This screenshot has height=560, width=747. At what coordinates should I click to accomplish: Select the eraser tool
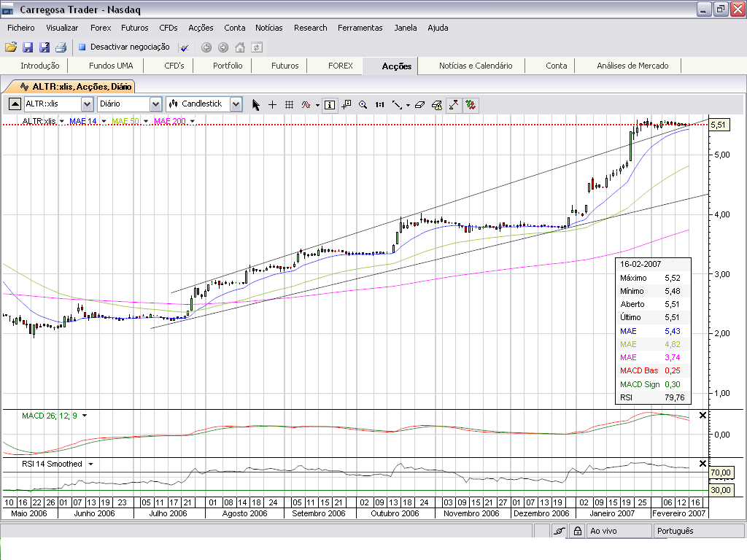(419, 104)
